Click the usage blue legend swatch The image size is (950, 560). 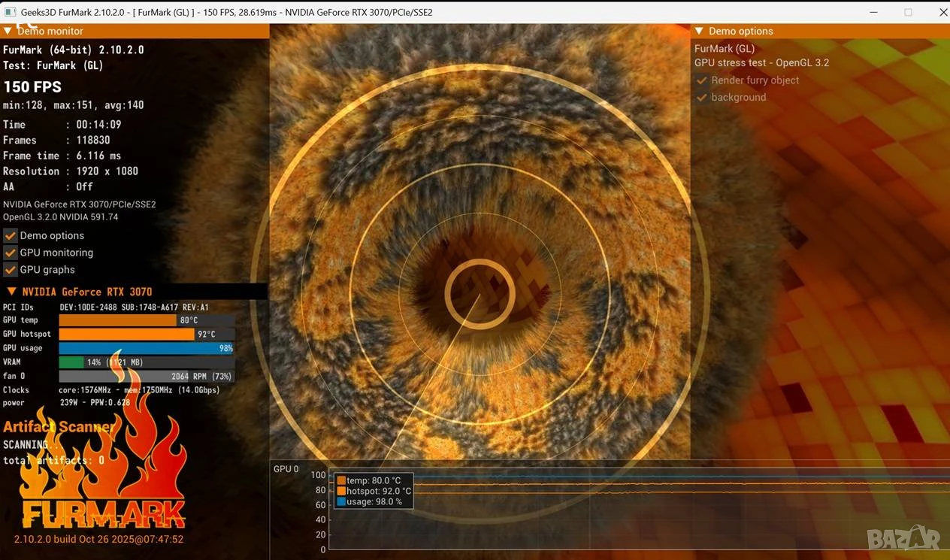341,501
